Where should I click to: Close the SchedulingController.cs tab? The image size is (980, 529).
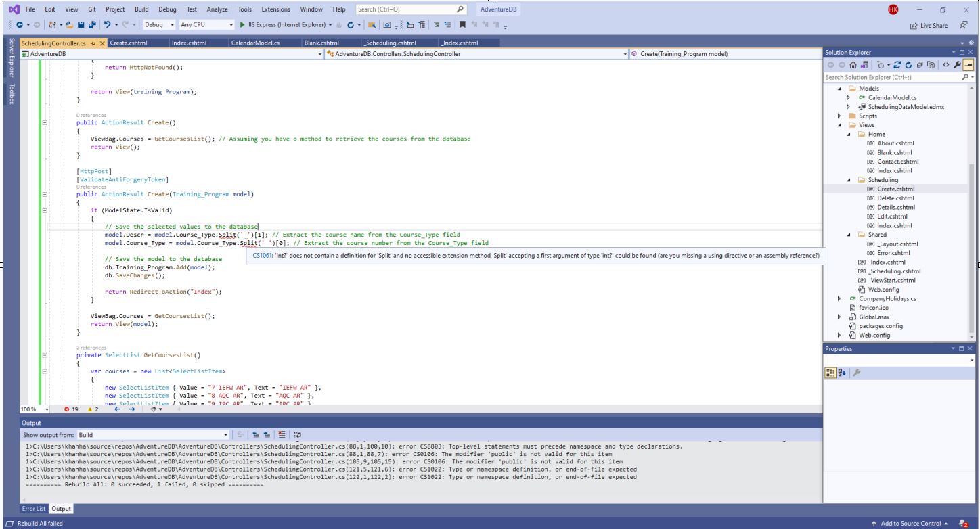coord(102,43)
